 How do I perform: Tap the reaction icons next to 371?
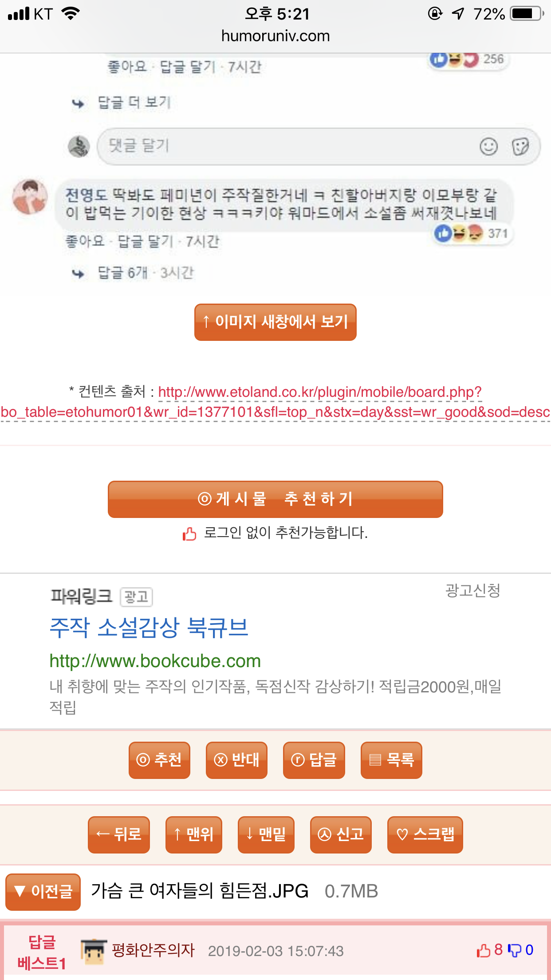(x=458, y=233)
